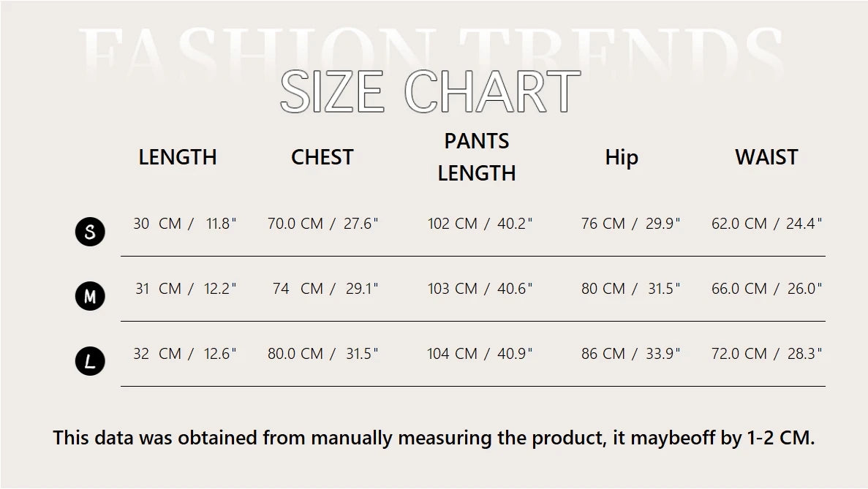Click the LENGTH column header
Viewport: 868px width, 489px height.
pos(178,157)
